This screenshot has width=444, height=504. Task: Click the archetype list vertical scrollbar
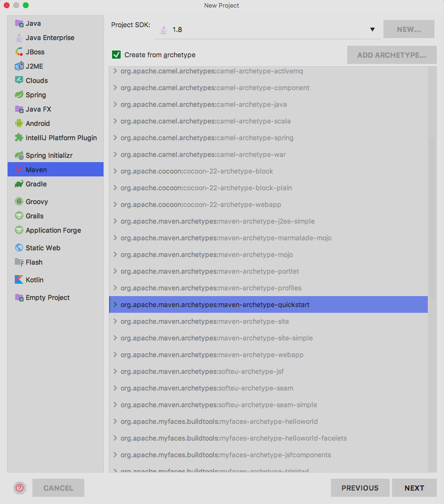(432, 215)
